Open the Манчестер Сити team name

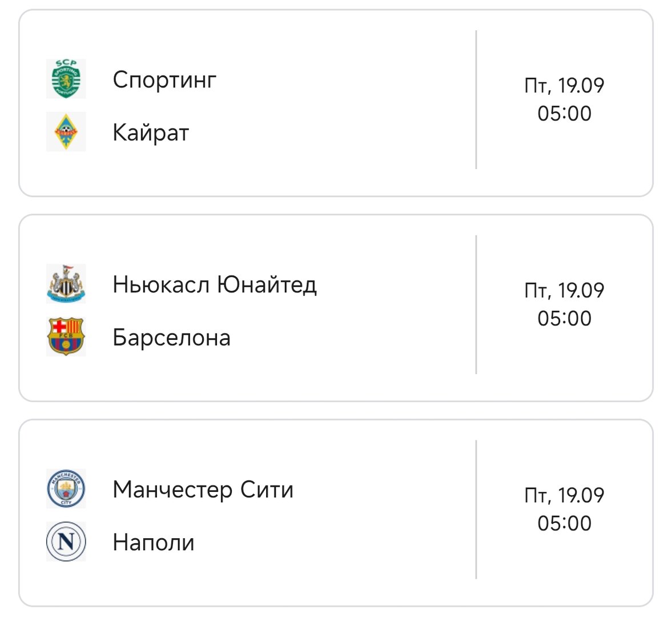point(203,490)
